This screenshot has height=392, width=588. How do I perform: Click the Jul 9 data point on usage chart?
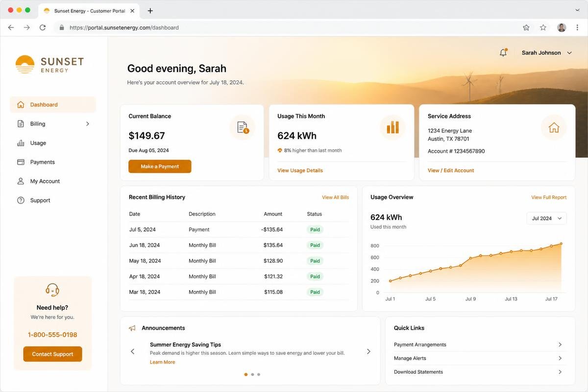[x=470, y=258]
